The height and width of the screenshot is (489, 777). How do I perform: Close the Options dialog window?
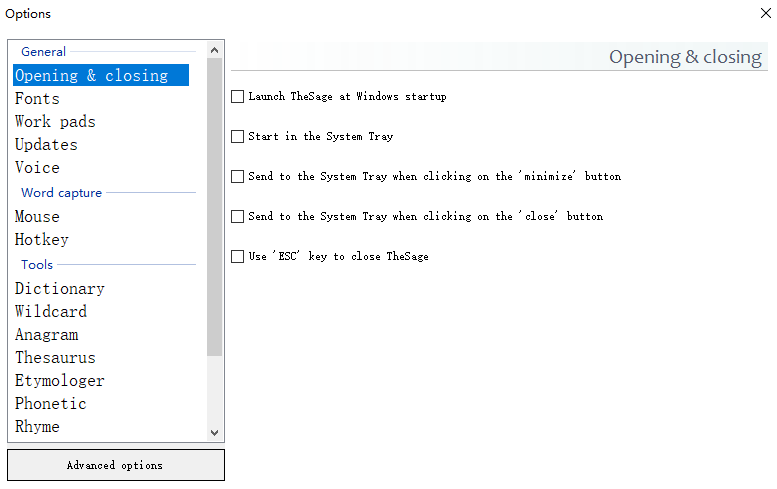click(766, 13)
